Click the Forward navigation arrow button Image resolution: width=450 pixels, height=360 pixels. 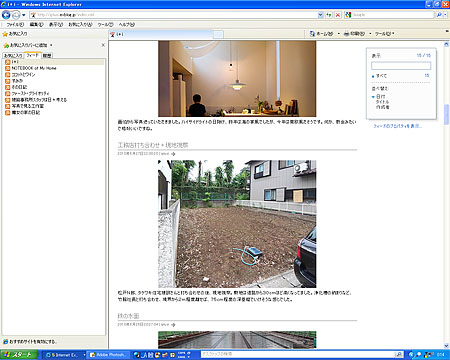[x=16, y=15]
